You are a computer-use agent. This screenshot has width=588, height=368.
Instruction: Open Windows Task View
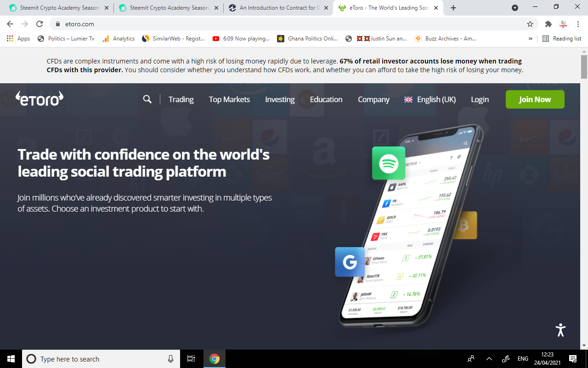pyautogui.click(x=191, y=359)
